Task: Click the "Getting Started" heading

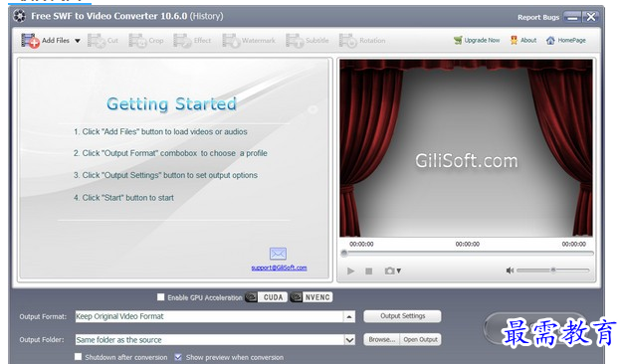Action: click(171, 104)
